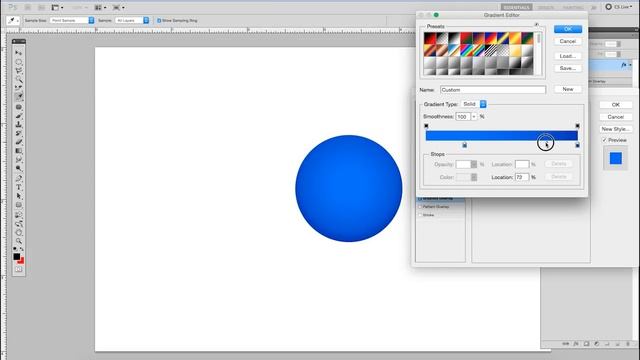640x360 pixels.
Task: Click the Photoshop Ps logo icon
Action: (13, 7)
